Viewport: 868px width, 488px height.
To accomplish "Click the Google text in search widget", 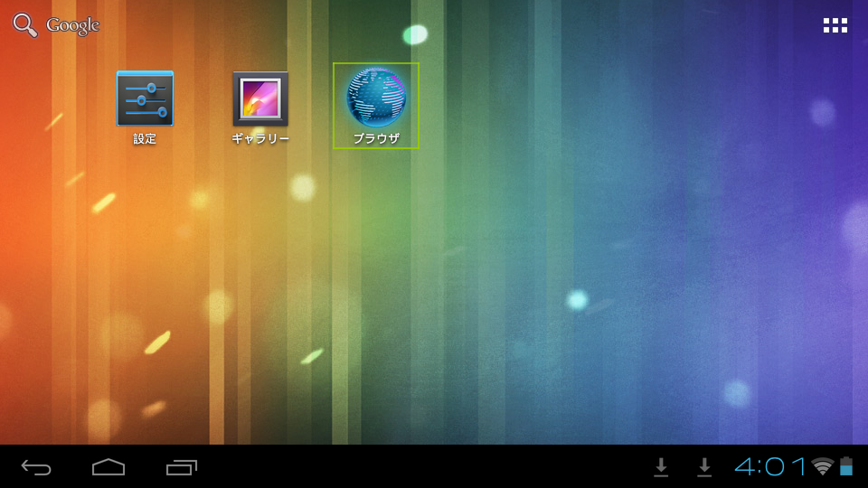I will [x=72, y=25].
